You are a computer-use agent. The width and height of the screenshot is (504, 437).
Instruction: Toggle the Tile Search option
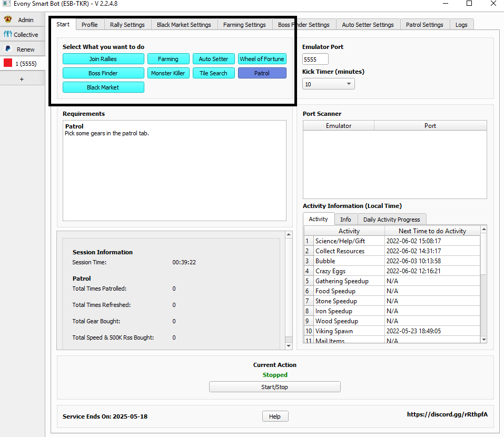coord(213,73)
